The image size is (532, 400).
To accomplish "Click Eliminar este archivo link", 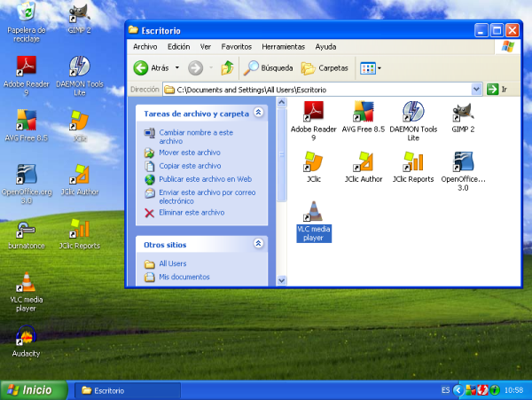I will (x=192, y=213).
